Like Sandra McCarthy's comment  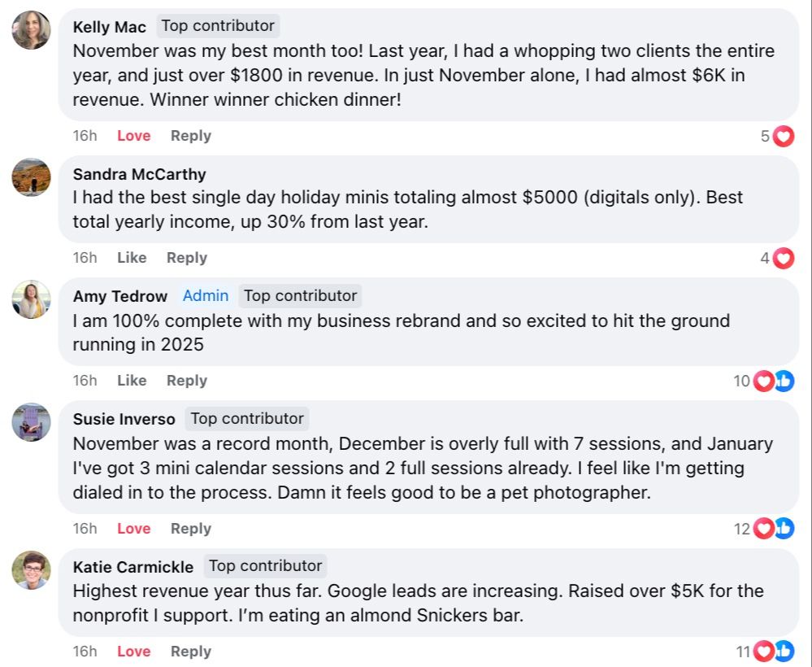click(132, 258)
